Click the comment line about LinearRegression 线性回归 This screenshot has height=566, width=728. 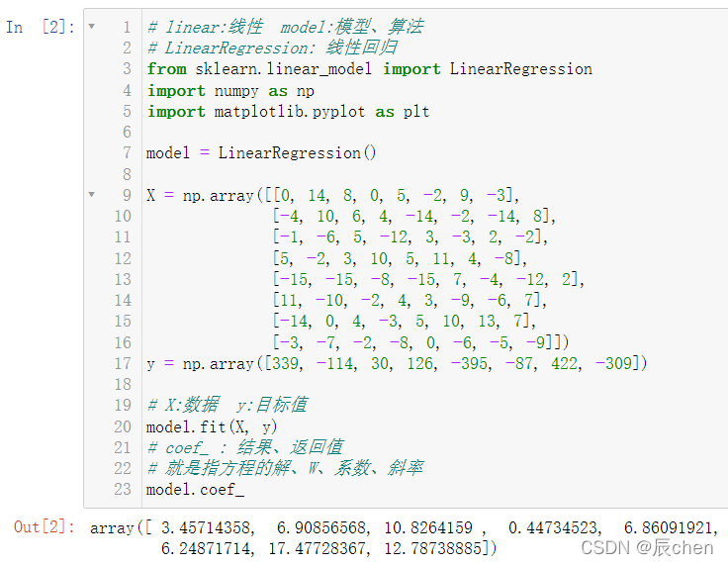click(272, 47)
